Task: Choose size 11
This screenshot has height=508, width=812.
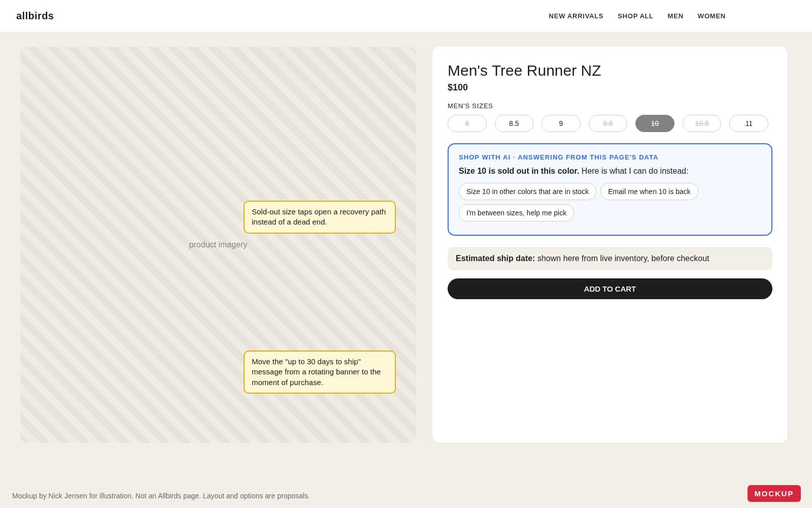Action: pos(749,123)
